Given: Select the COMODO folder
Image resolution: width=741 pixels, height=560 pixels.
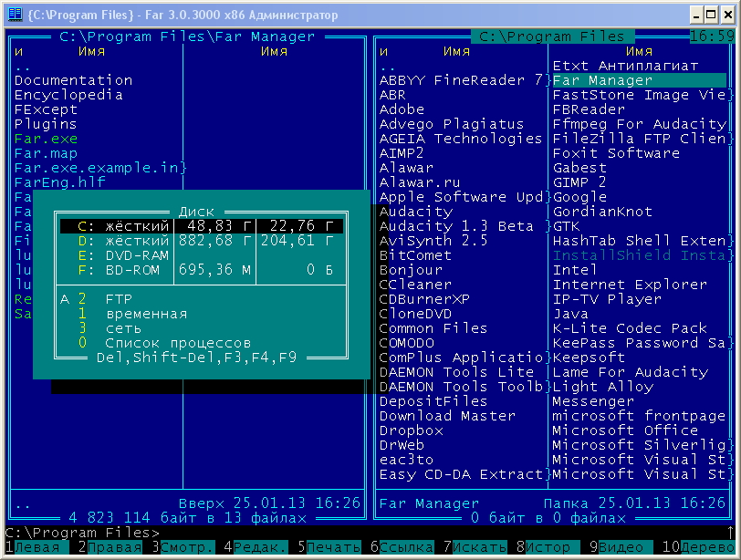Looking at the screenshot, I should [406, 343].
